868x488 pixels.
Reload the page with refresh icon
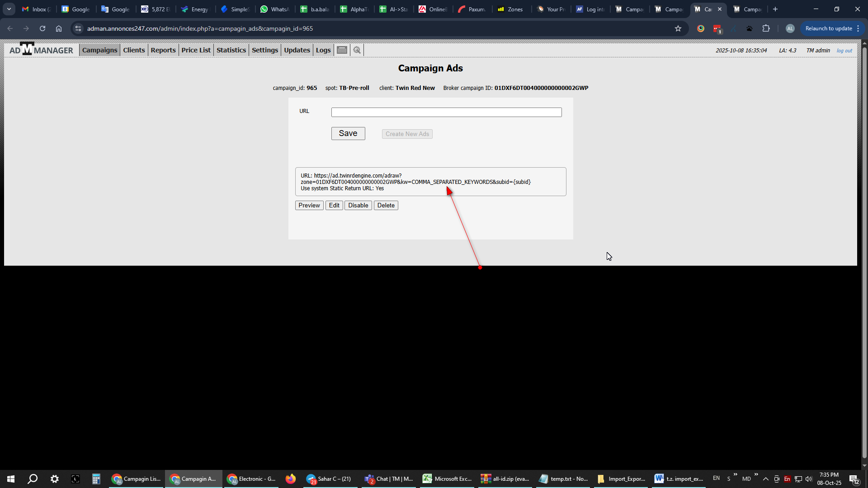pyautogui.click(x=42, y=28)
